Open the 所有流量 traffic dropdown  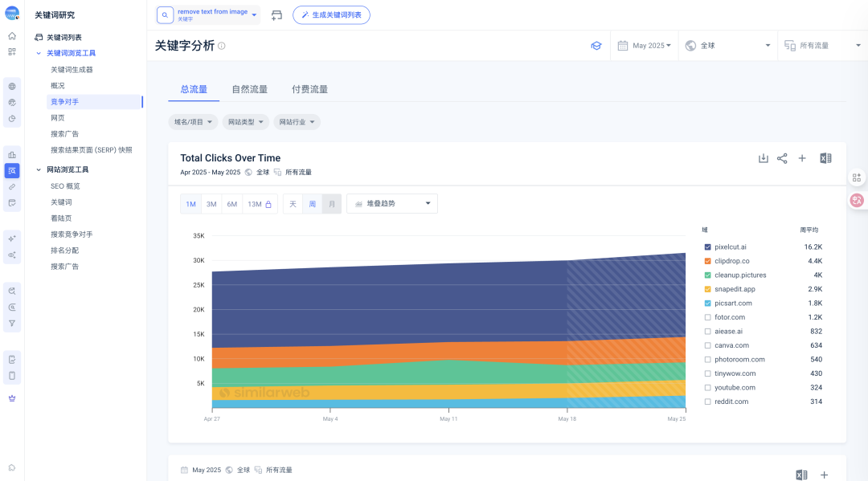click(823, 46)
